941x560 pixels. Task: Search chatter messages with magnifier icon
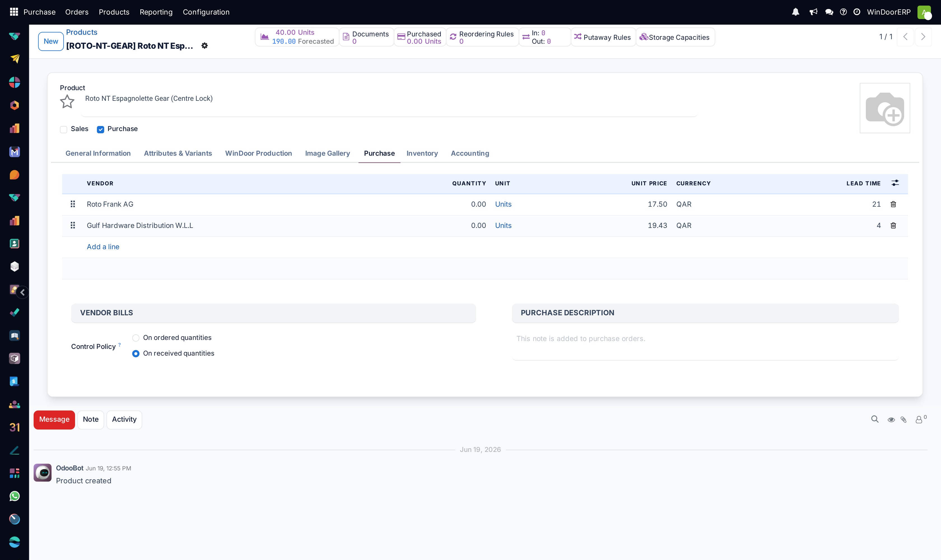(875, 419)
